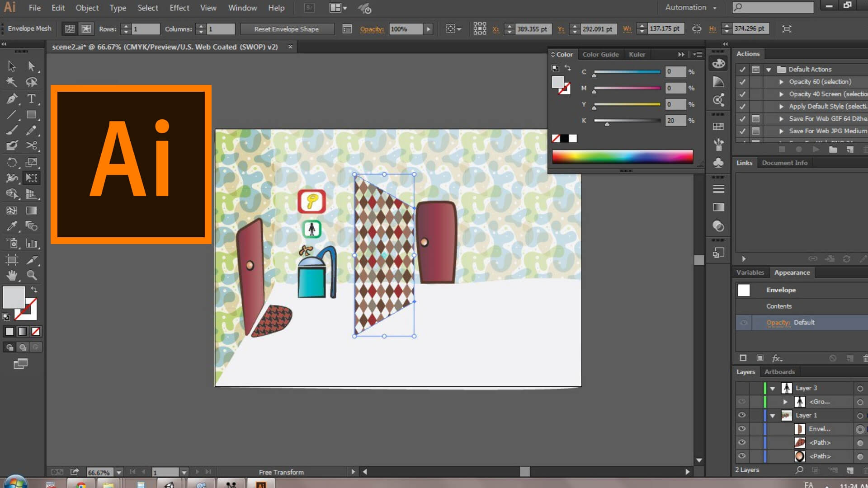Switch to the Color Guide tab
868x488 pixels.
point(600,54)
